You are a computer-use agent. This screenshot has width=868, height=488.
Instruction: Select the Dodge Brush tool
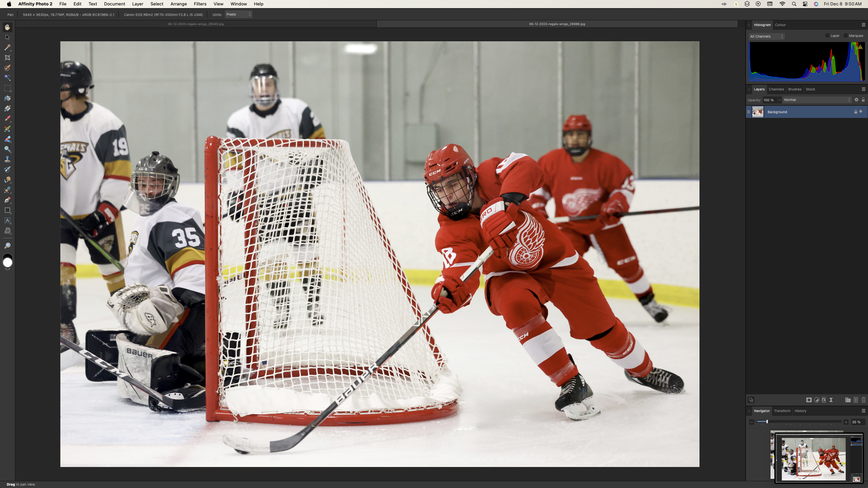[x=7, y=149]
